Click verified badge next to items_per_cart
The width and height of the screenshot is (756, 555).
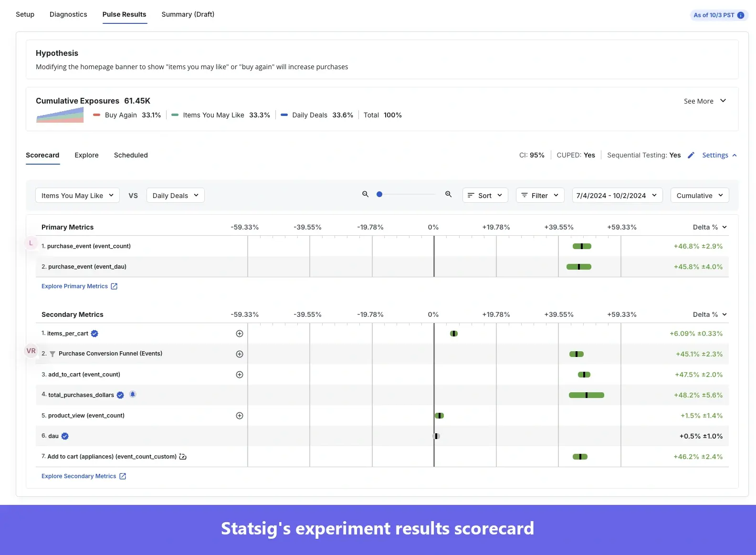pyautogui.click(x=94, y=334)
